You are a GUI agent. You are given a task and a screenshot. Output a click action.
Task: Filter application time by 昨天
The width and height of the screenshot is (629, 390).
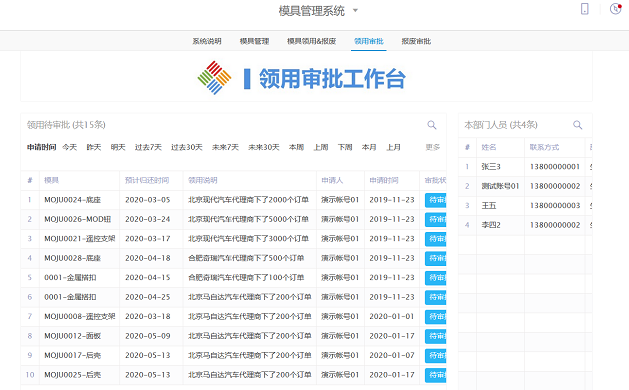(94, 147)
